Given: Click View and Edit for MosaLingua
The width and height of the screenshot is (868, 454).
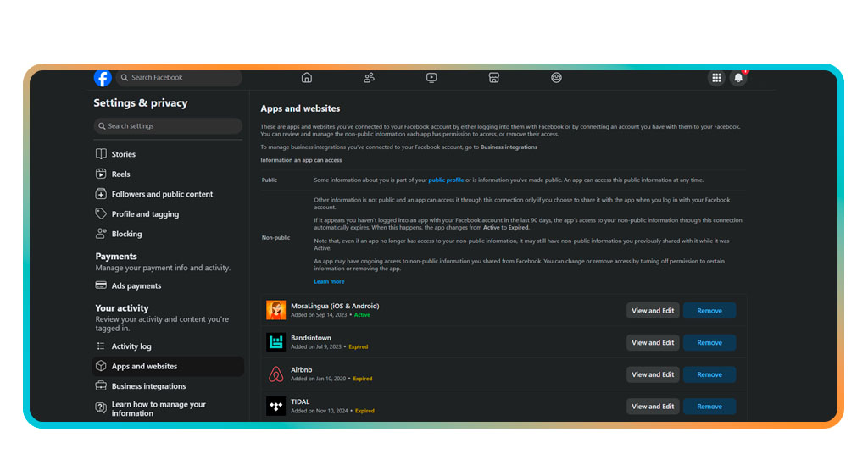Looking at the screenshot, I should (x=653, y=311).
